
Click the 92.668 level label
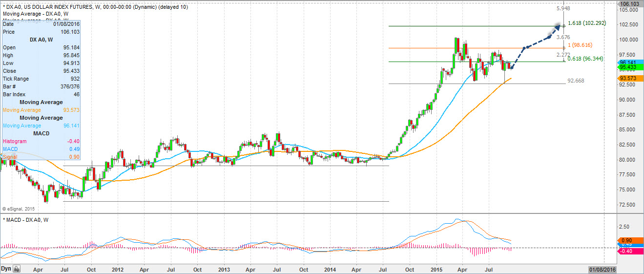click(576, 81)
